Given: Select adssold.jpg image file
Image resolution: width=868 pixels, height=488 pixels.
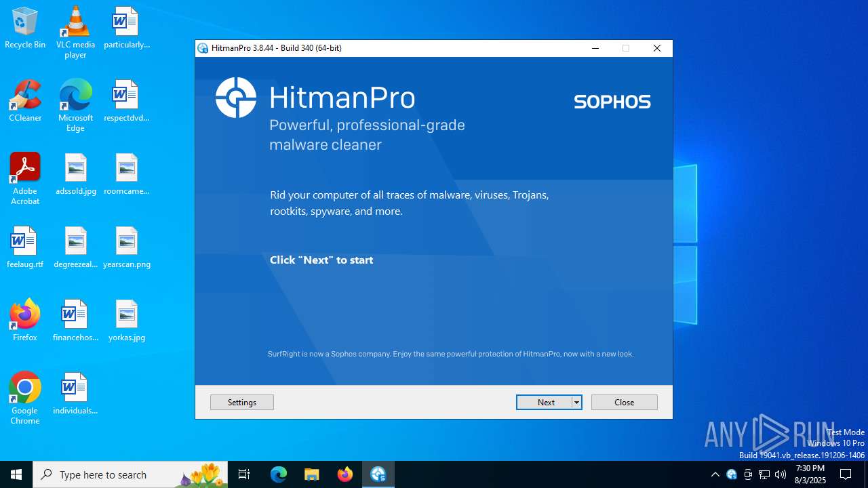Looking at the screenshot, I should click(x=75, y=174).
